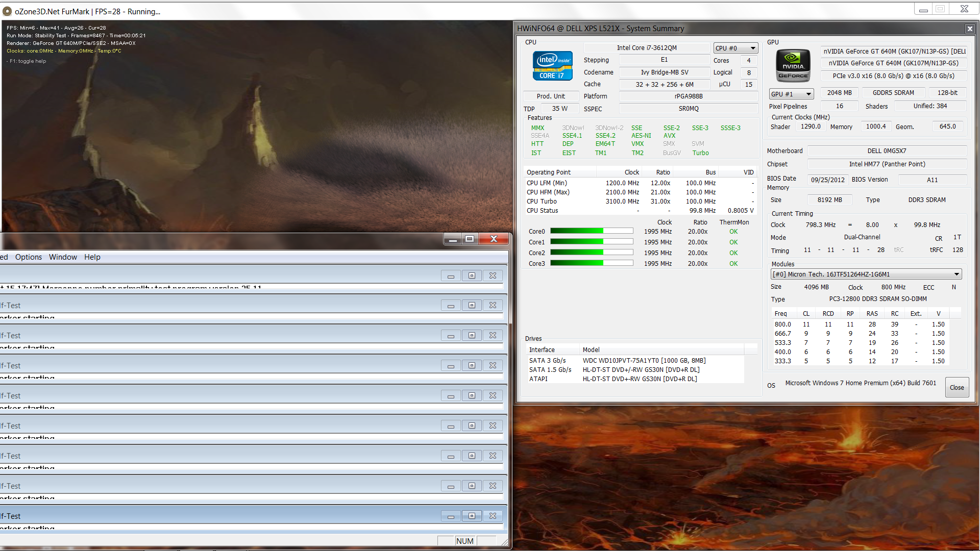Click the Core0 load progress bar
Viewport: 980px width, 551px height.
[x=592, y=231]
